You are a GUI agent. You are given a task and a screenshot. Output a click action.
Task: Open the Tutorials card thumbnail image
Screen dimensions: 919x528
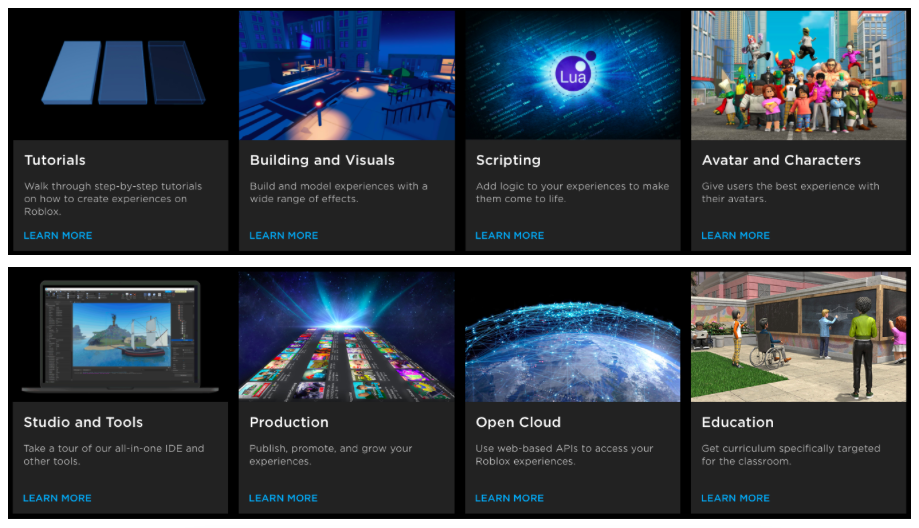(x=121, y=74)
